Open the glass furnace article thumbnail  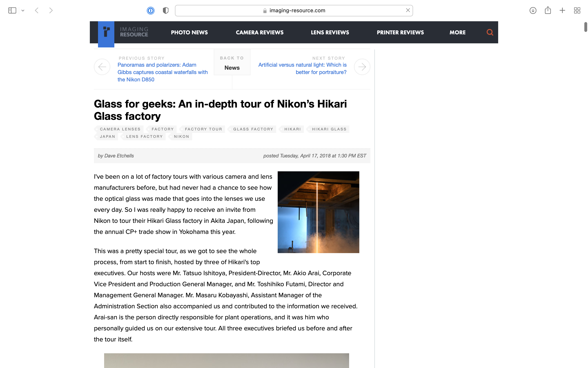click(318, 212)
